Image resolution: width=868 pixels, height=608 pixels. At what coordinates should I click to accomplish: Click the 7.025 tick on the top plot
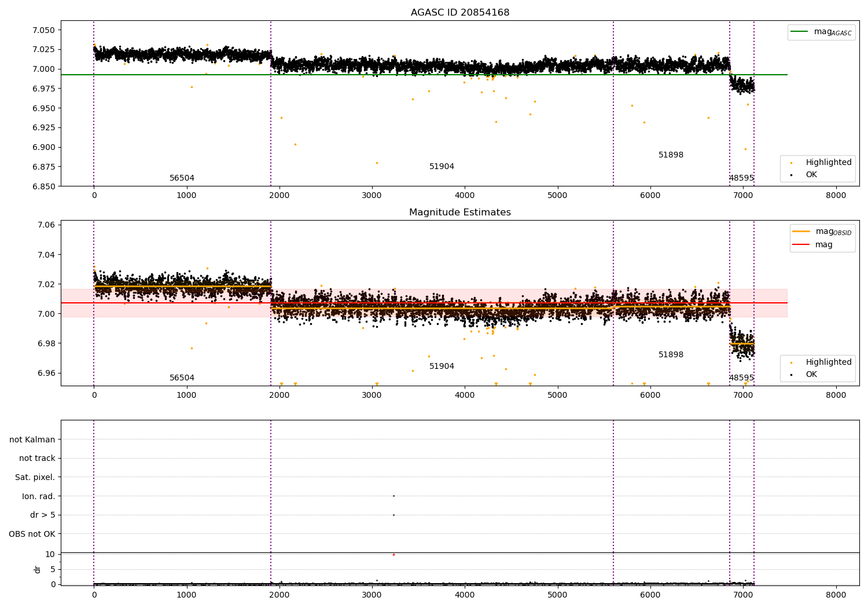[x=43, y=50]
